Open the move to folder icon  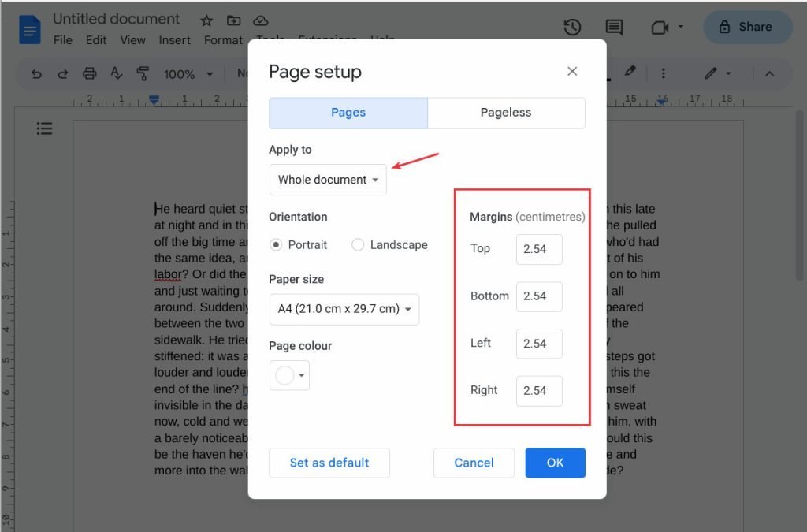tap(233, 20)
